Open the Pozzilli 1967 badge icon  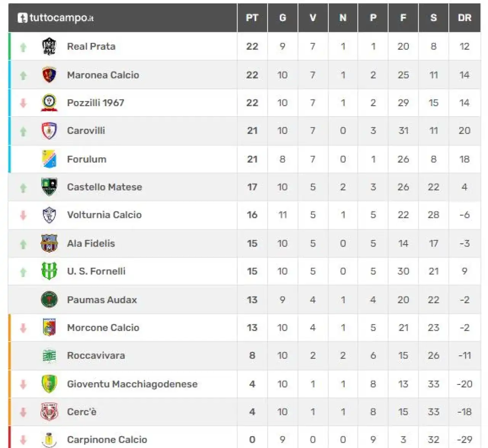[x=49, y=102]
